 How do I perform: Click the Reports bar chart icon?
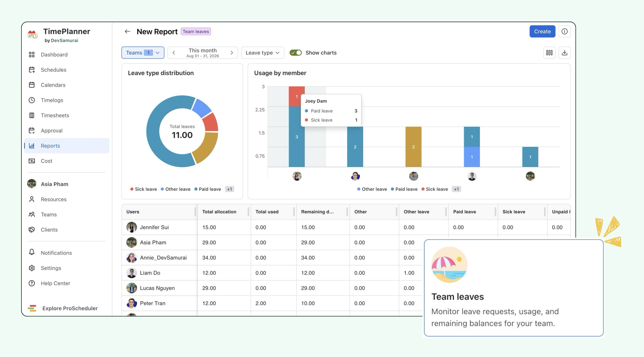32,146
